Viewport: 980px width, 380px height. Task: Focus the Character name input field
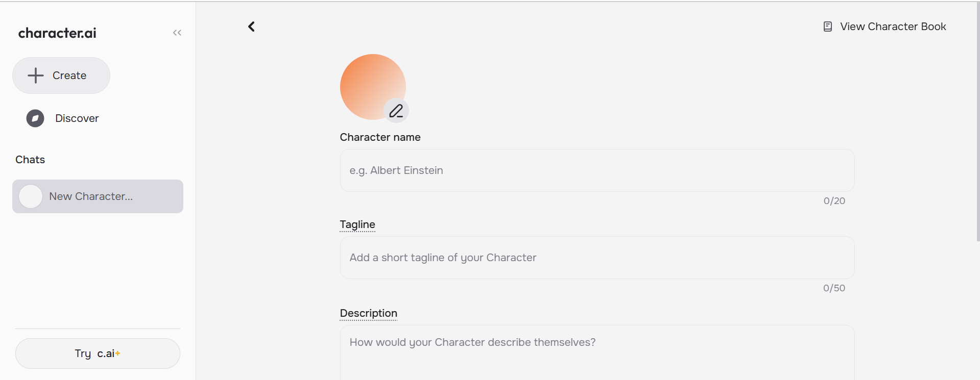596,170
